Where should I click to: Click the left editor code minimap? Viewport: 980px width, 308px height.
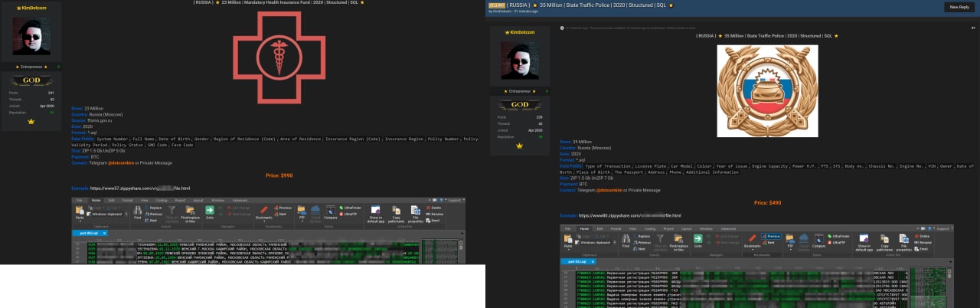[439, 251]
